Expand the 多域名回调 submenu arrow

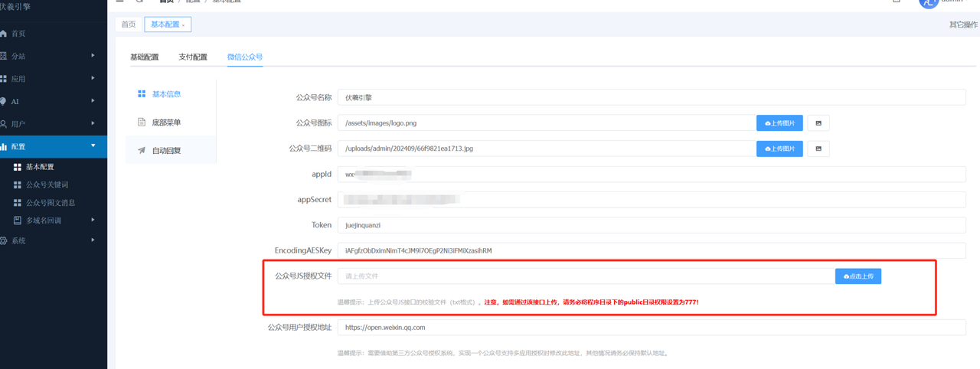click(93, 220)
